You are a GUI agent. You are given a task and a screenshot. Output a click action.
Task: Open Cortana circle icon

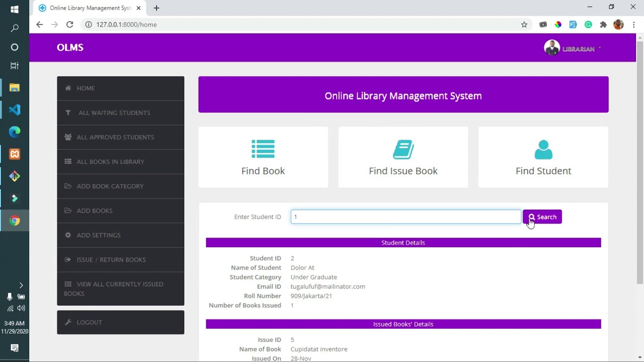pyautogui.click(x=15, y=47)
